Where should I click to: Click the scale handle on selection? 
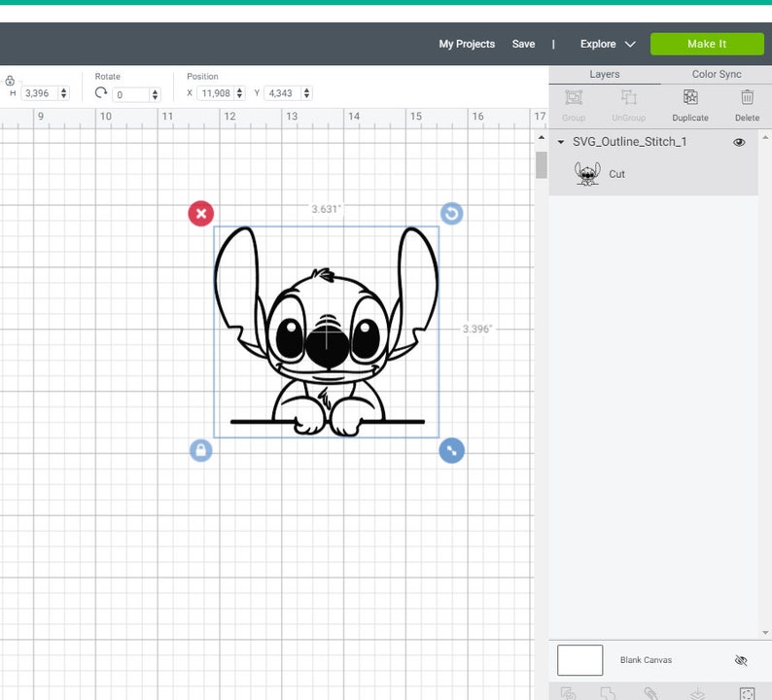[451, 450]
